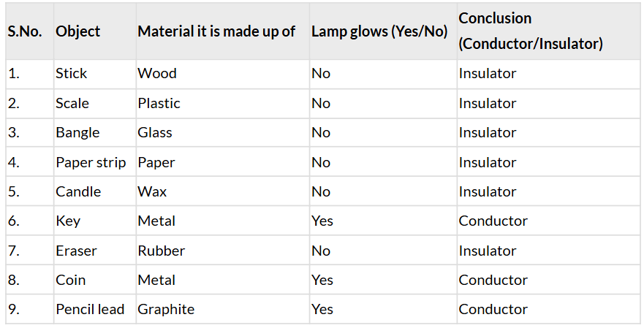
Task: Select the 'Graphite' material cell
Action: [166, 309]
